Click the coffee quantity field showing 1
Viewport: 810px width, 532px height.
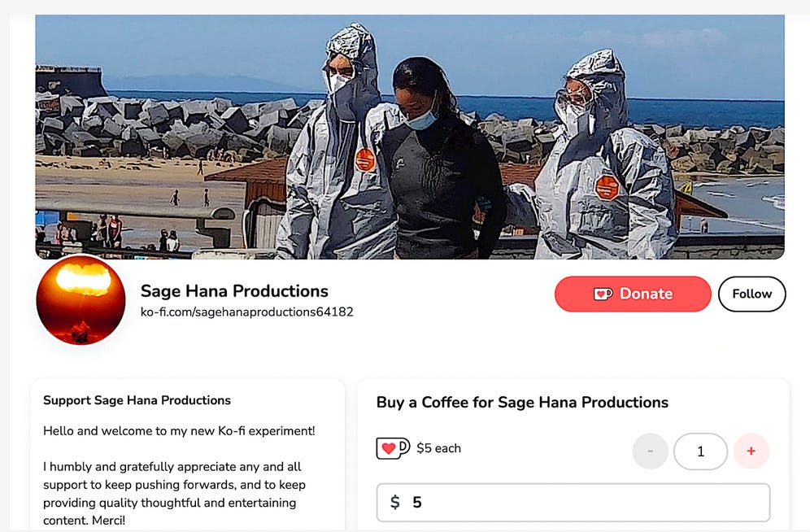click(x=700, y=451)
